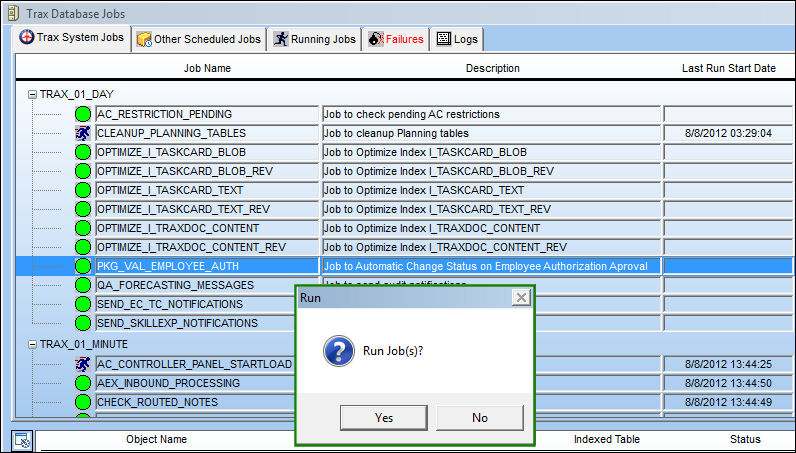Click green status icon for SEND_EC_TC_NOTIFICATIONS
This screenshot has width=796, height=453.
click(x=83, y=304)
